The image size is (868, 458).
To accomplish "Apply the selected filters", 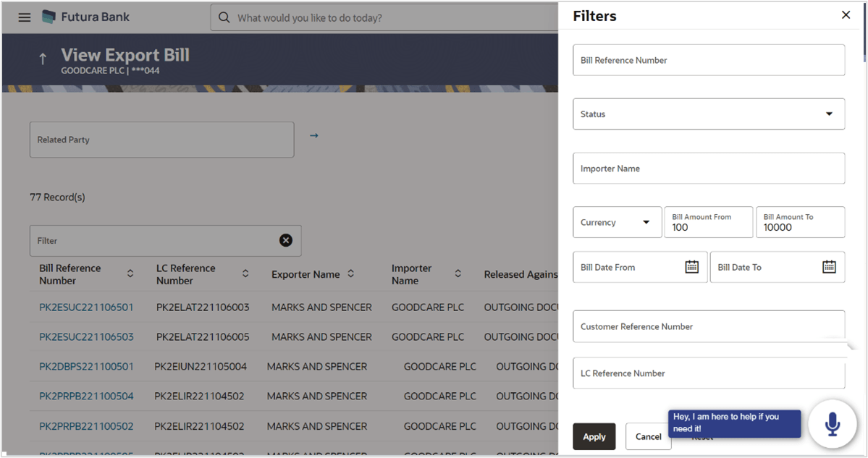I will (x=594, y=436).
